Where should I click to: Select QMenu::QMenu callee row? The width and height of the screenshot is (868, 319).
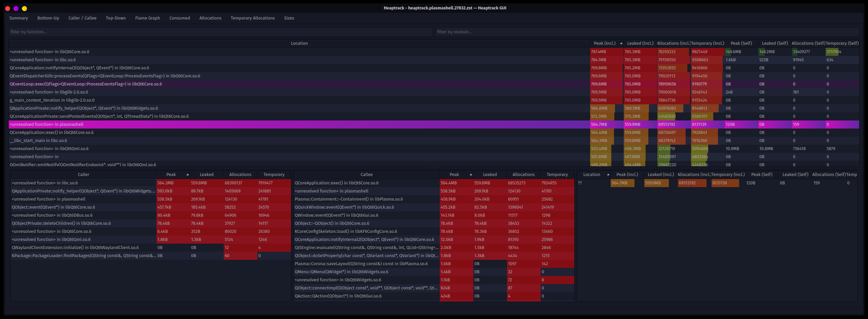434,272
